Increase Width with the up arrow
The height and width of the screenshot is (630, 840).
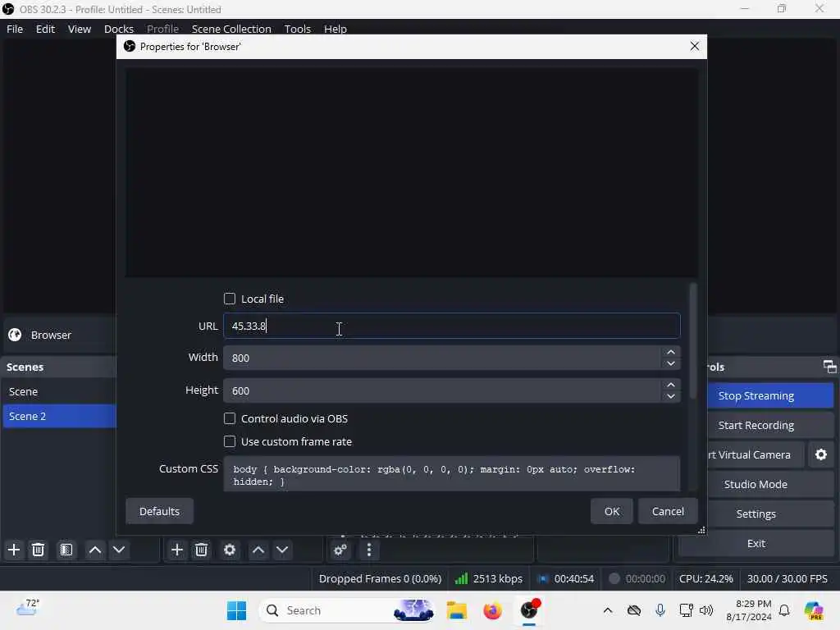pyautogui.click(x=671, y=352)
